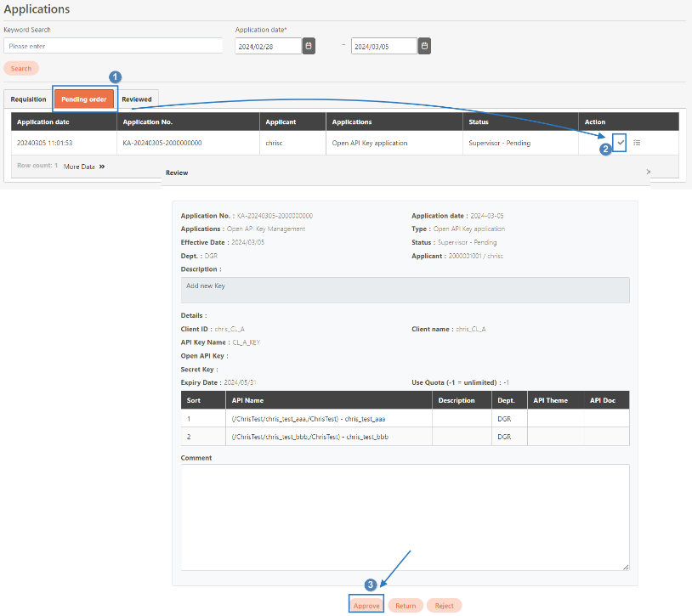Click the start date field 2024/02/28
692x616 pixels.
pyautogui.click(x=268, y=46)
